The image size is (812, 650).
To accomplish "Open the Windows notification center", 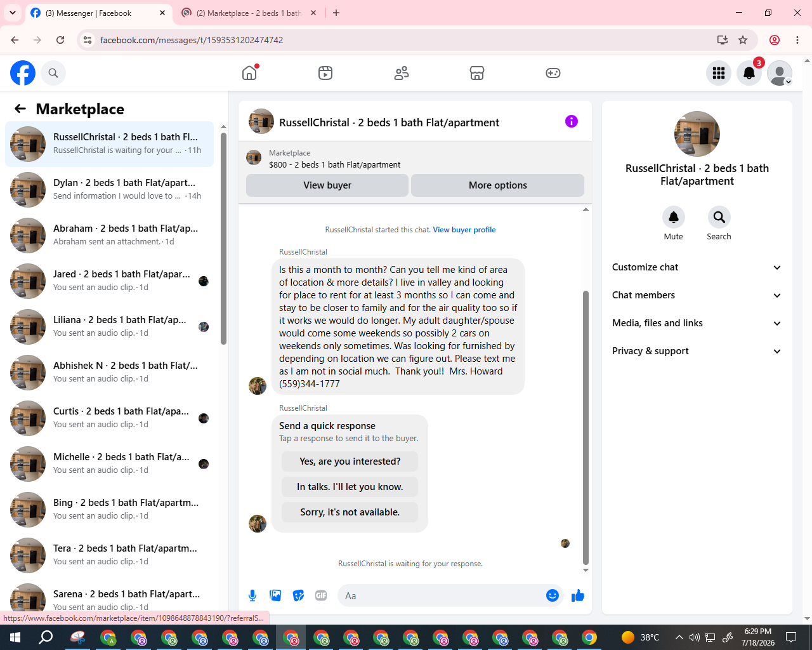I will coord(791,637).
